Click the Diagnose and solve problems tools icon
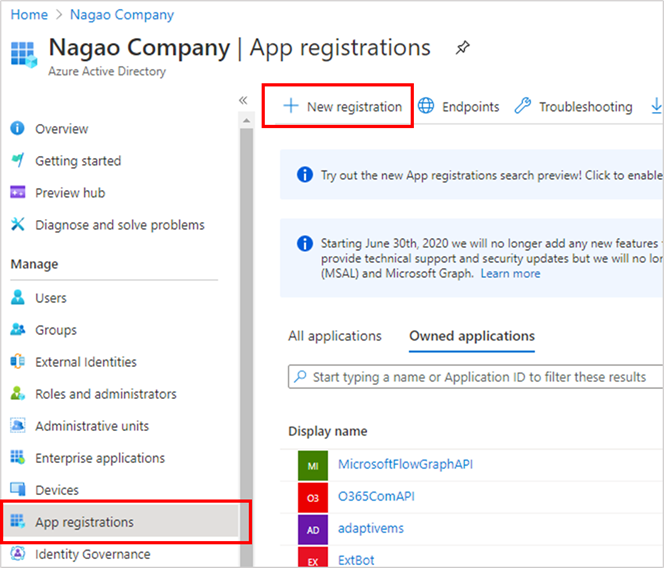Viewport: 664px width, 568px height. point(17,224)
